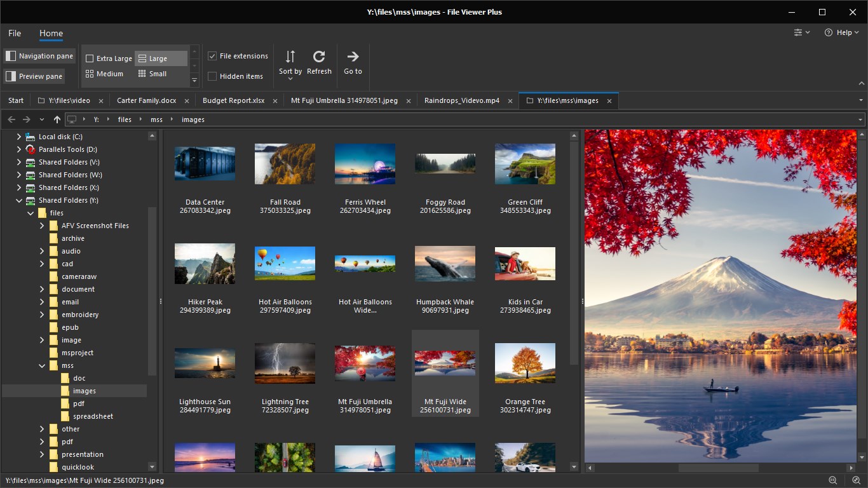This screenshot has width=868, height=488.
Task: Open the address bar history dropdown
Action: click(860, 119)
